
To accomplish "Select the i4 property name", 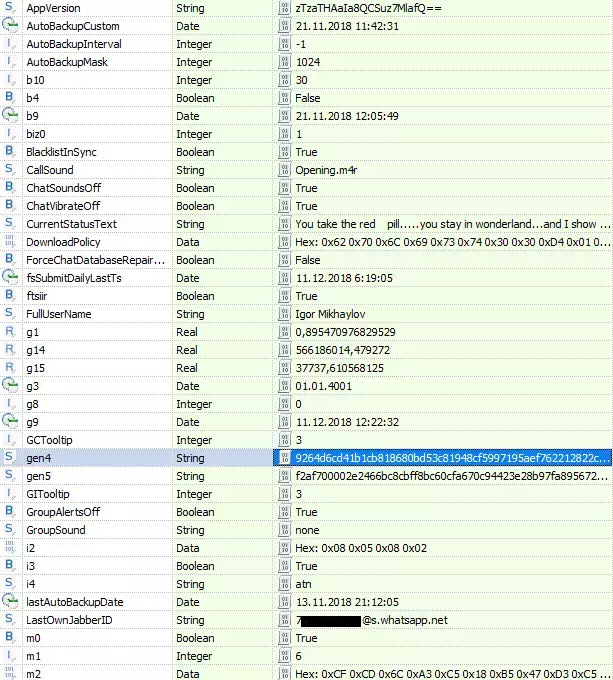I will (31, 584).
